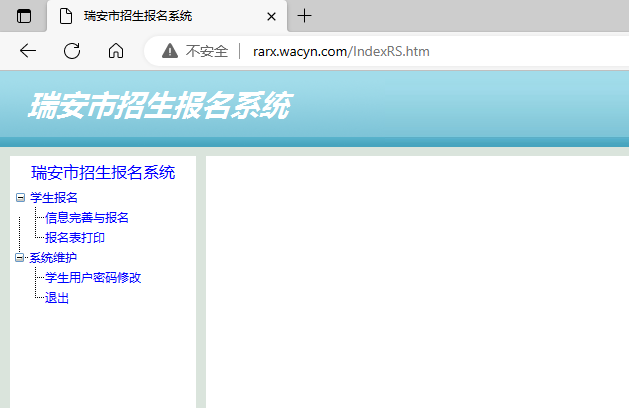The height and width of the screenshot is (408, 629).
Task: Select the 瑞安市招生报名系统 browser tab
Action: tap(150, 16)
